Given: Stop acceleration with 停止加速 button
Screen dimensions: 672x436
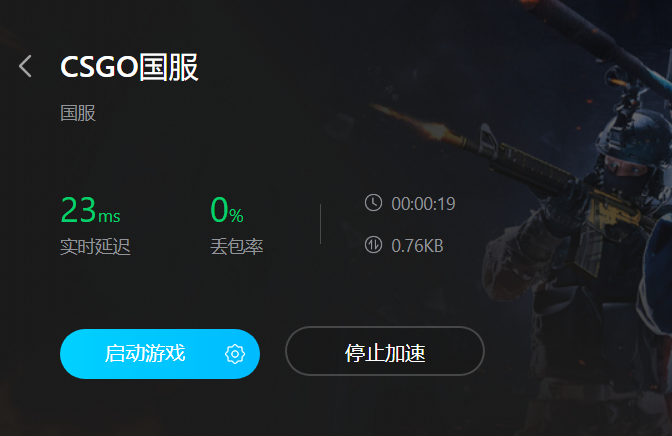Looking at the screenshot, I should point(385,351).
